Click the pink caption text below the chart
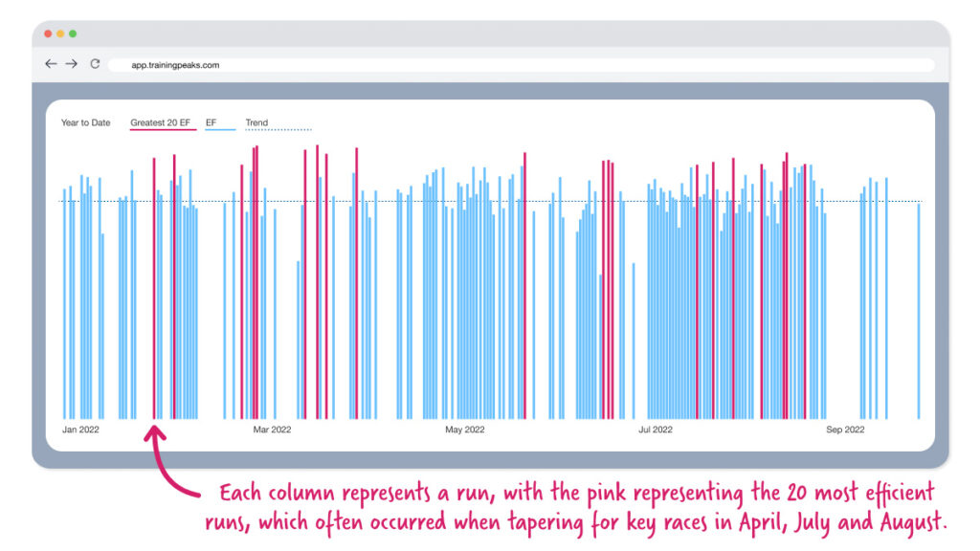The image size is (980, 551). (574, 508)
